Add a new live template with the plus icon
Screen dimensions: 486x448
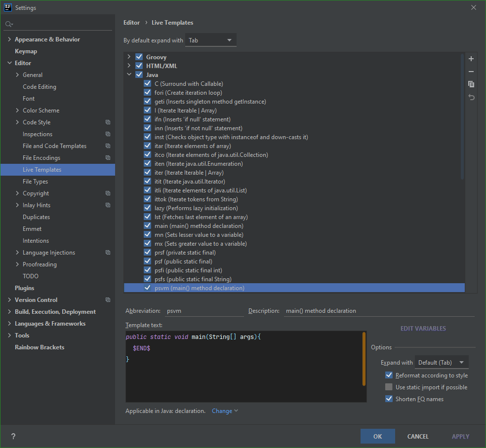[x=471, y=58]
